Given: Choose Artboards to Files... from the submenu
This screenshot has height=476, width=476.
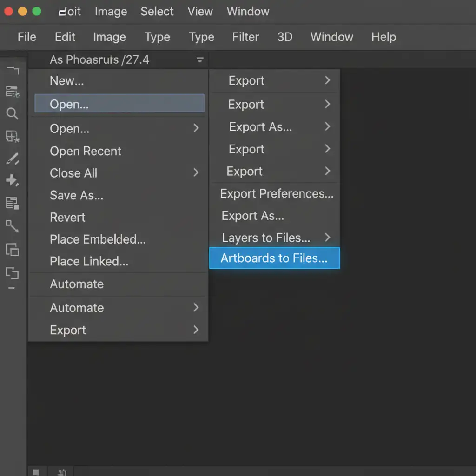Looking at the screenshot, I should click(274, 258).
